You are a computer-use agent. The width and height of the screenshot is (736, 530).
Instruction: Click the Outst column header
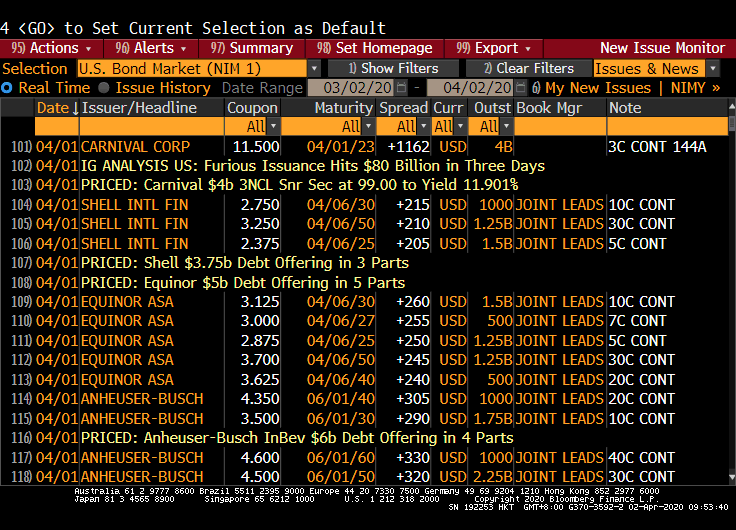click(492, 108)
